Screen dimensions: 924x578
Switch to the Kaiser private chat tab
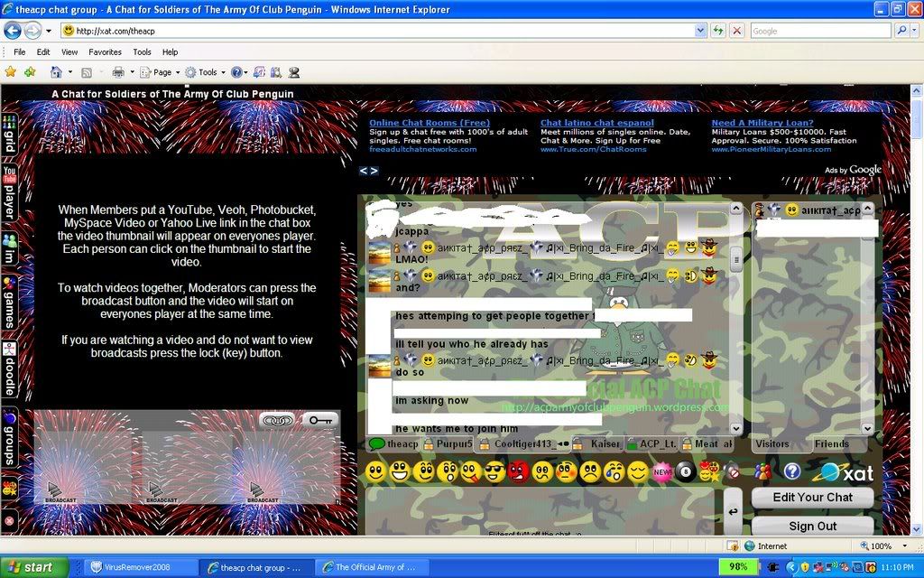tap(596, 444)
